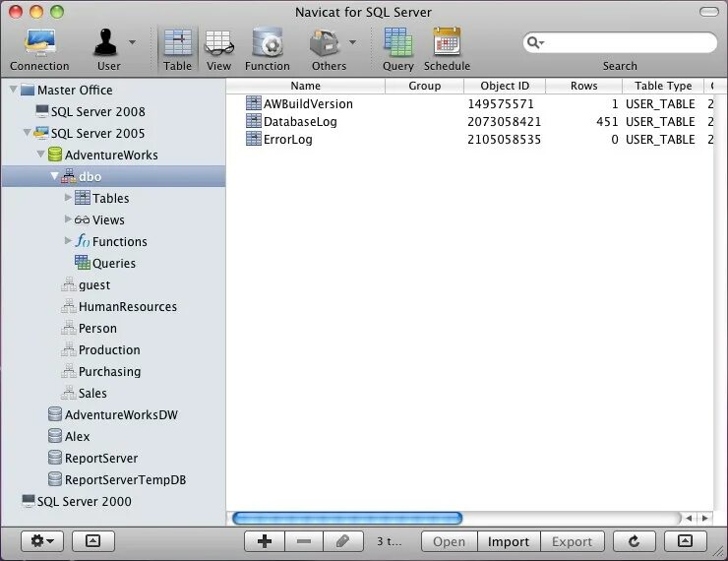Click the pencil design table button
Viewport: 728px width, 561px height.
click(x=343, y=541)
